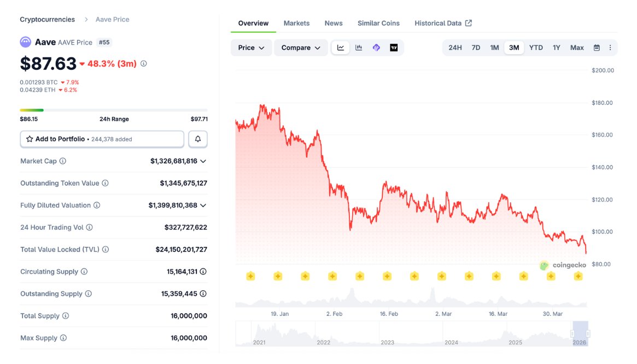Set the chart range to 1Y
637x364 pixels.
tap(556, 48)
